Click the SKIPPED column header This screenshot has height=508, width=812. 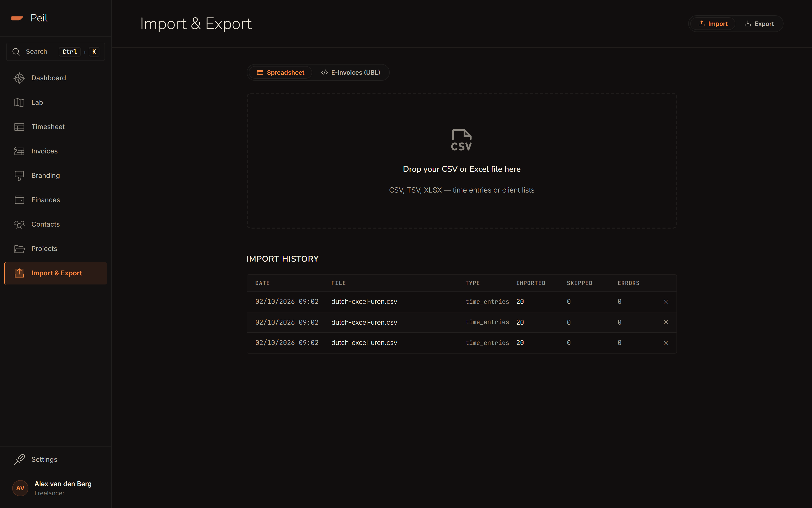pos(580,283)
